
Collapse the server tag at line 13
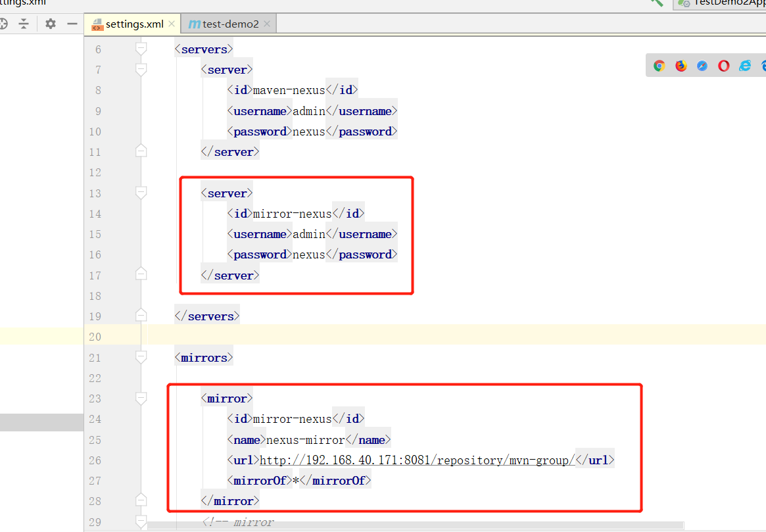(141, 193)
